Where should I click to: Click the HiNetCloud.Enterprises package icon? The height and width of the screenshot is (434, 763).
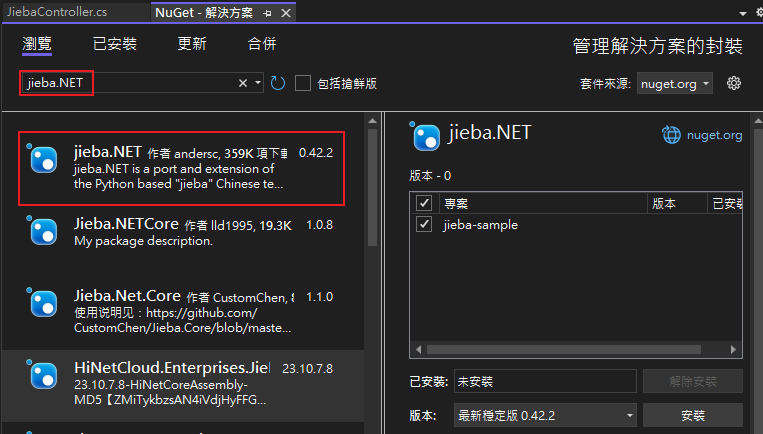(x=43, y=376)
